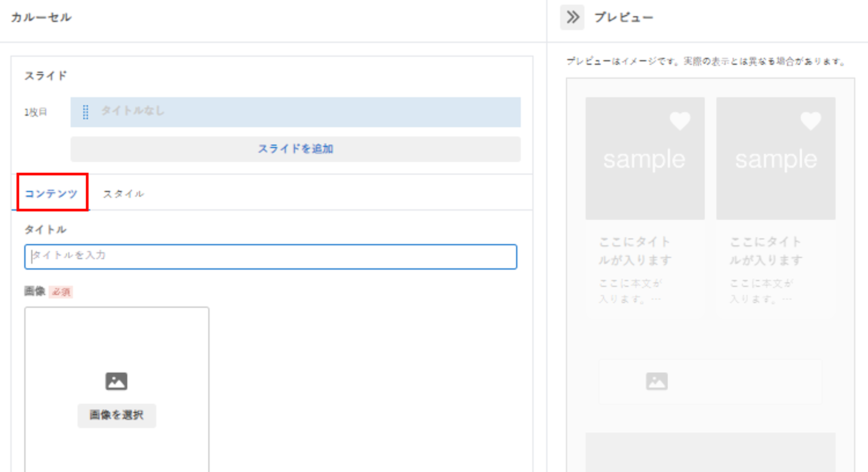The image size is (868, 472).
Task: Switch to the スタイル tab
Action: pos(123,194)
